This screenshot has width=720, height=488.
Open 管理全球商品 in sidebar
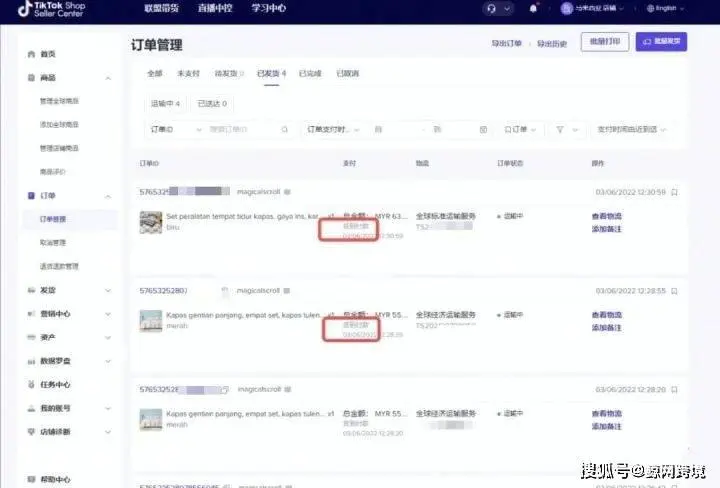tap(59, 101)
